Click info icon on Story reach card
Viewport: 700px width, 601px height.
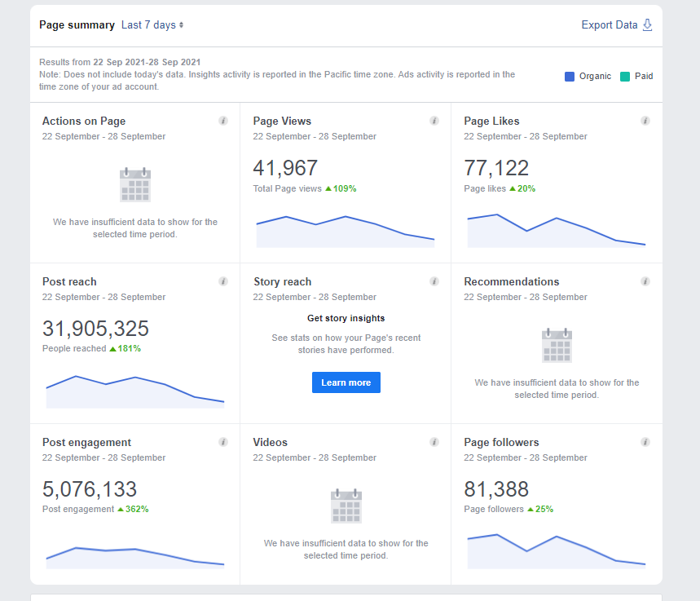click(434, 281)
